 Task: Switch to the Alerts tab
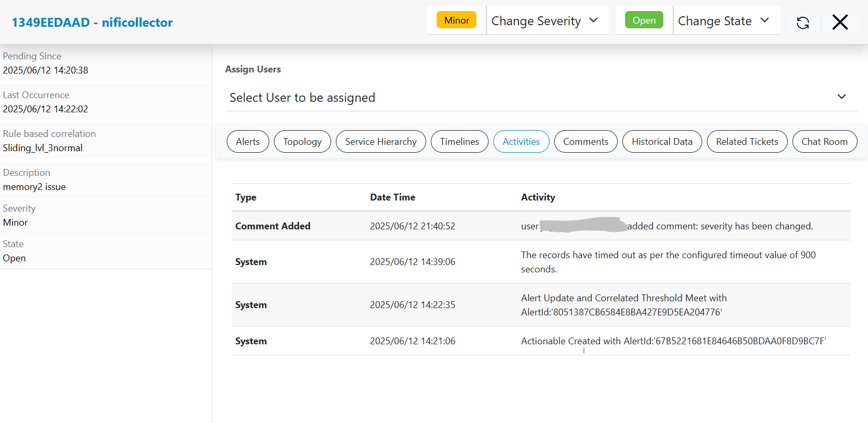point(248,142)
